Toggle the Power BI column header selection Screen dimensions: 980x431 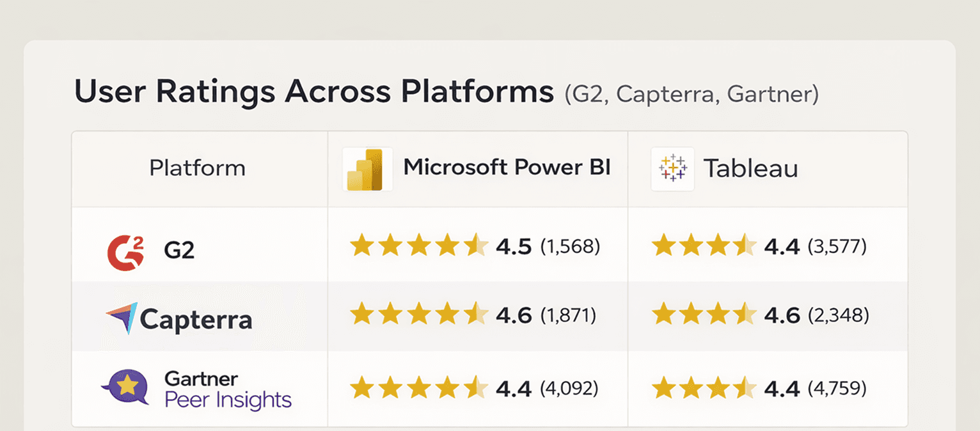click(477, 168)
